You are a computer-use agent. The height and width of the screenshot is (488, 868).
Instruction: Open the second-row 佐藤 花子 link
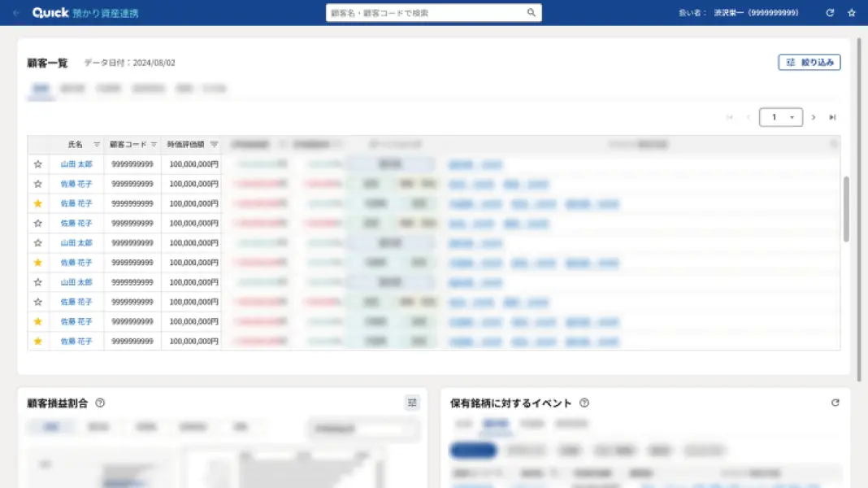click(x=76, y=184)
